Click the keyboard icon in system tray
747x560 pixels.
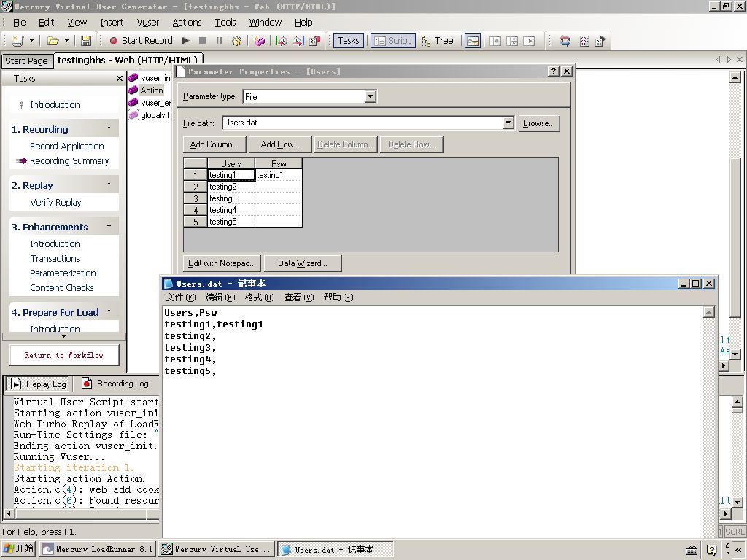(692, 550)
